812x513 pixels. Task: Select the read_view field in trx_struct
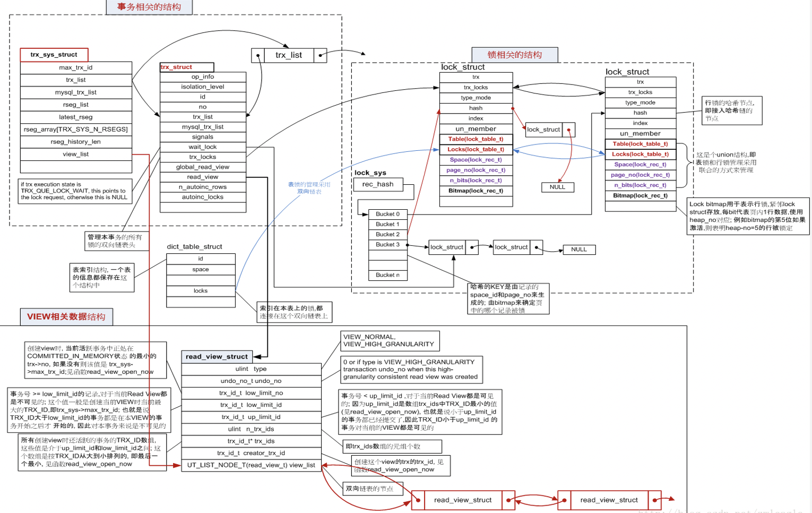point(203,177)
